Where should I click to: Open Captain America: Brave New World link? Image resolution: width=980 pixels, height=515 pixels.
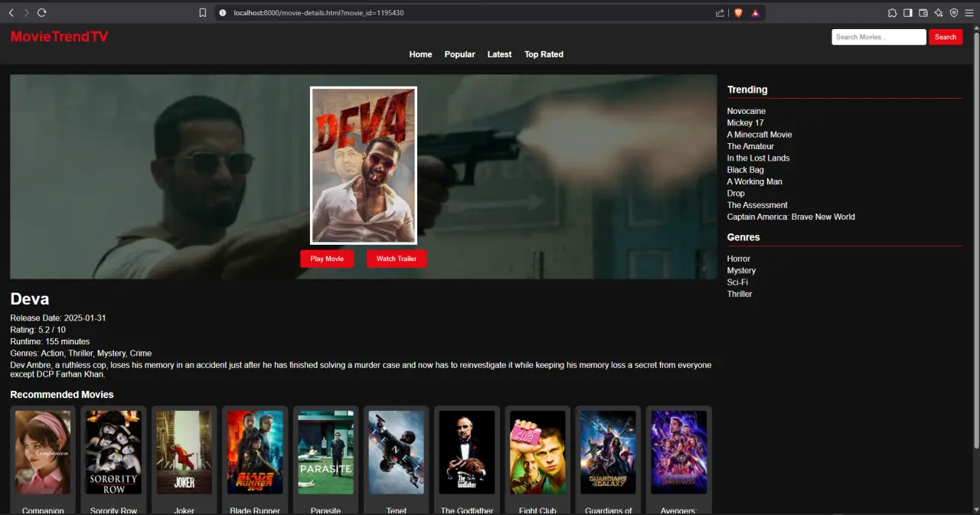(791, 217)
